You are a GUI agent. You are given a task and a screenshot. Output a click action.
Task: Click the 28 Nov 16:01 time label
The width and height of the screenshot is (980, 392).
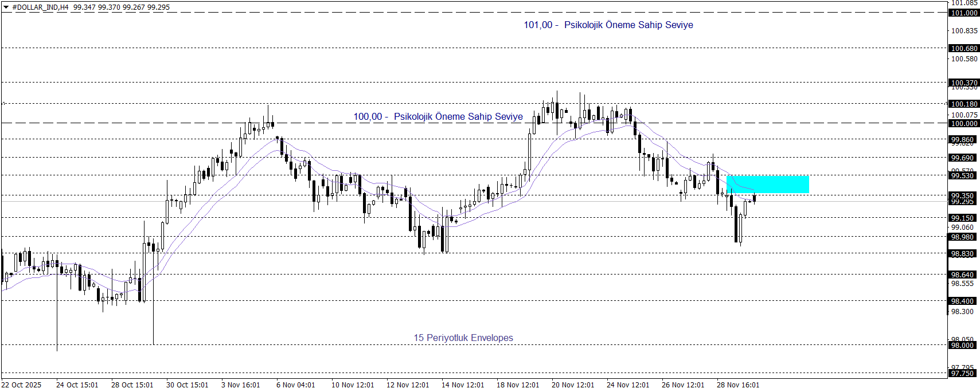[x=737, y=385]
